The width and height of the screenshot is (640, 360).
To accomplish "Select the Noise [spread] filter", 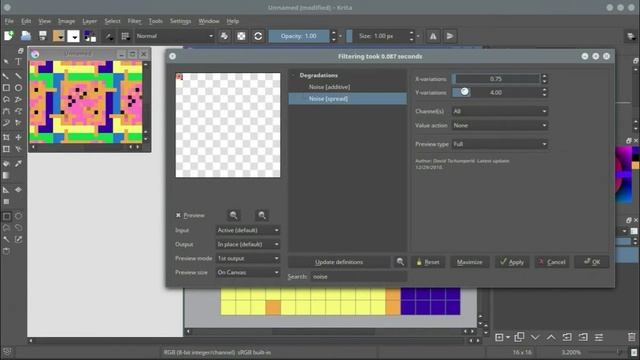I will 347,99.
